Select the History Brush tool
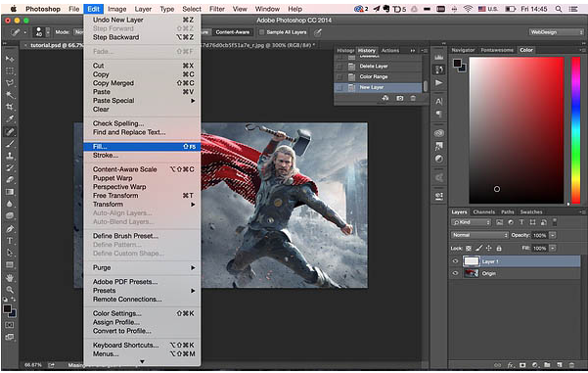The image size is (588, 373). coord(10,167)
